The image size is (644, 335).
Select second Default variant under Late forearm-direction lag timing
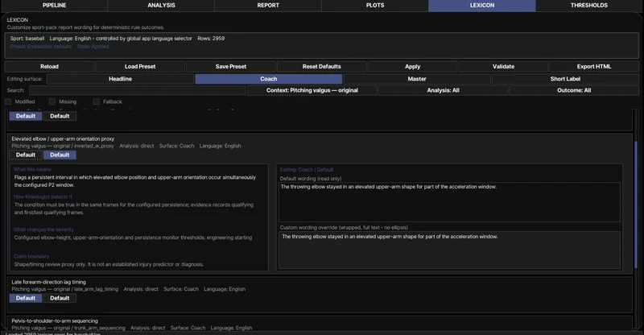pyautogui.click(x=60, y=298)
